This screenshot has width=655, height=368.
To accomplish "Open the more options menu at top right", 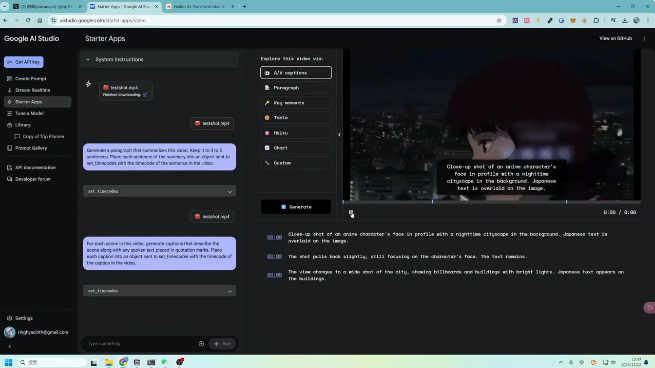I will [645, 38].
